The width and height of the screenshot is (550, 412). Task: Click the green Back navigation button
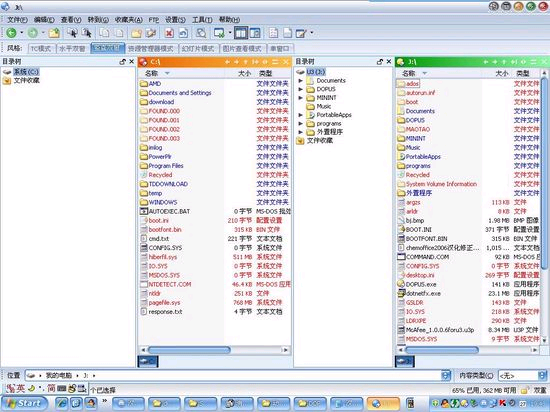click(11, 33)
